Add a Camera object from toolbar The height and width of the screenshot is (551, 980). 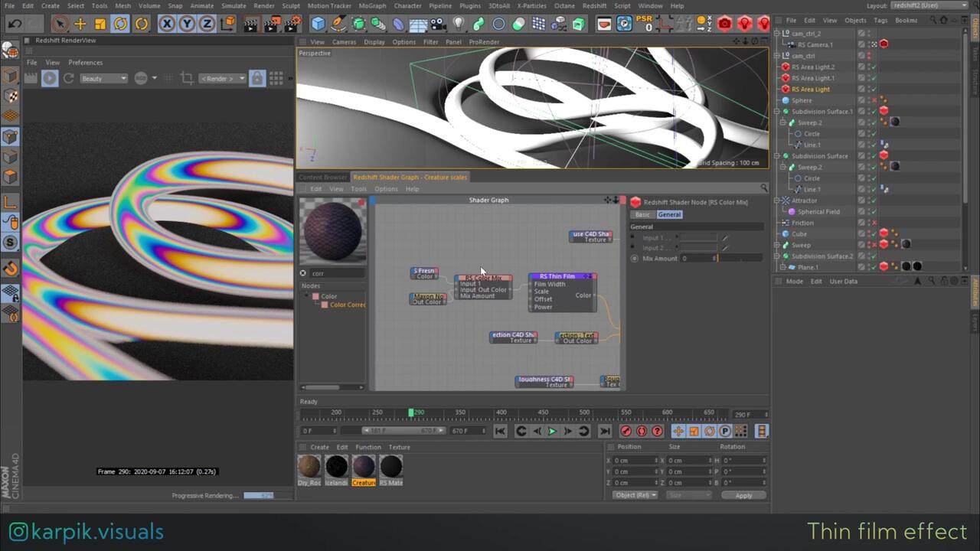438,24
